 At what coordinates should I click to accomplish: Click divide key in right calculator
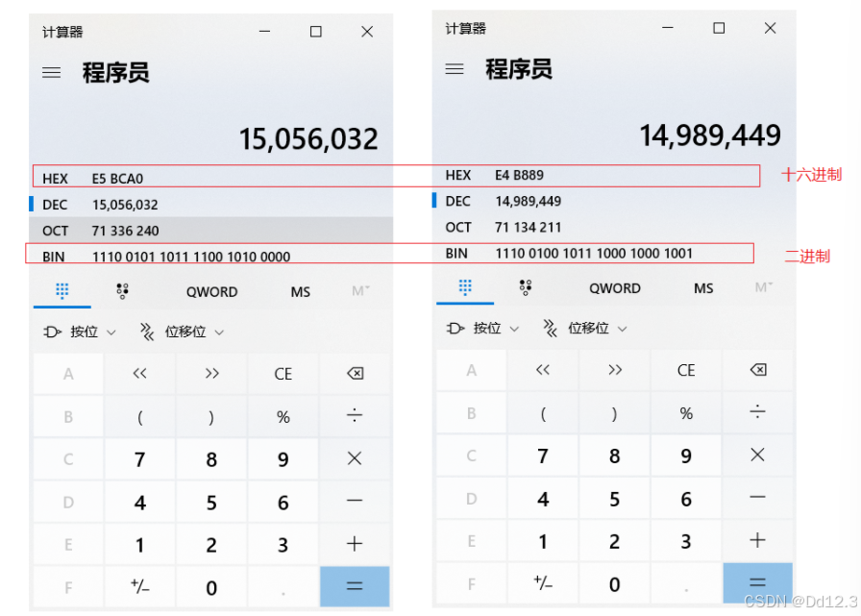click(758, 412)
